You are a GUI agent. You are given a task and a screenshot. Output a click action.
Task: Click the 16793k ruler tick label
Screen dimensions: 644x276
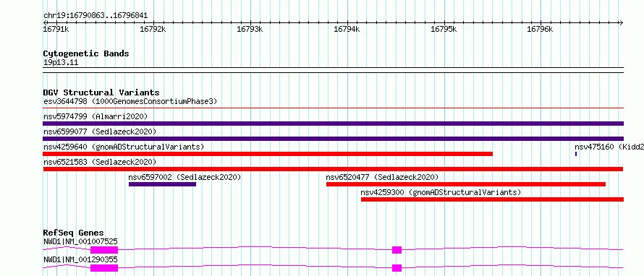(x=250, y=29)
